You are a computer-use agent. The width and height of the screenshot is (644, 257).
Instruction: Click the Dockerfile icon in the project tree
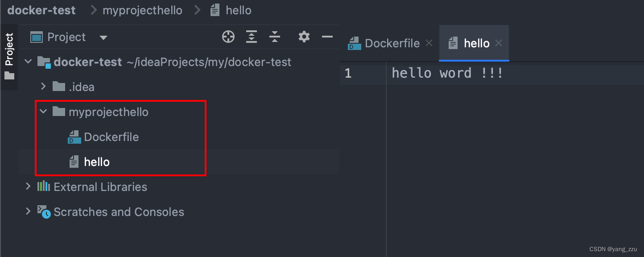pyautogui.click(x=74, y=137)
